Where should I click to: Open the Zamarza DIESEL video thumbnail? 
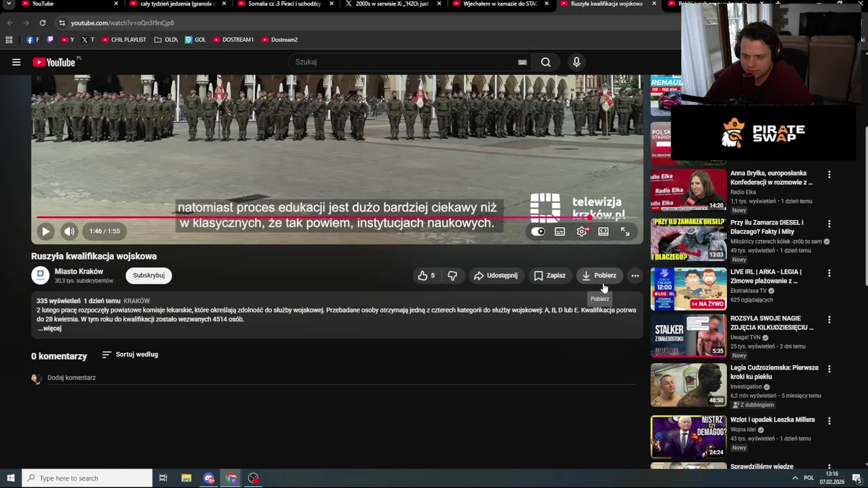[x=688, y=239]
